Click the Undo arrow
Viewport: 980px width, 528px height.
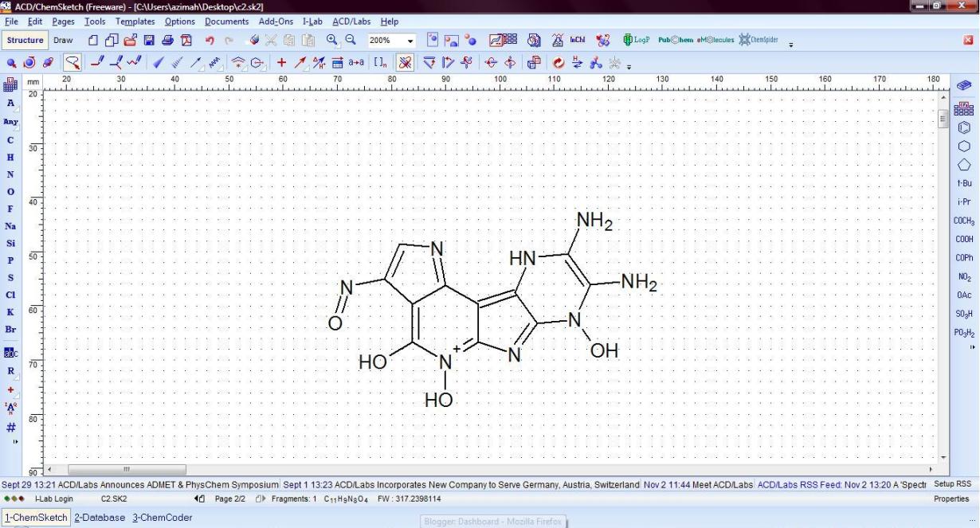(210, 41)
